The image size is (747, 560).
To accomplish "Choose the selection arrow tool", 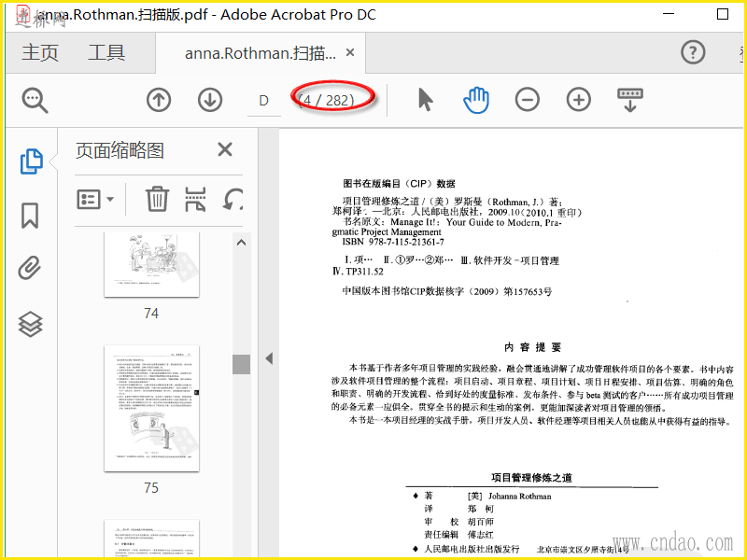I will click(425, 101).
